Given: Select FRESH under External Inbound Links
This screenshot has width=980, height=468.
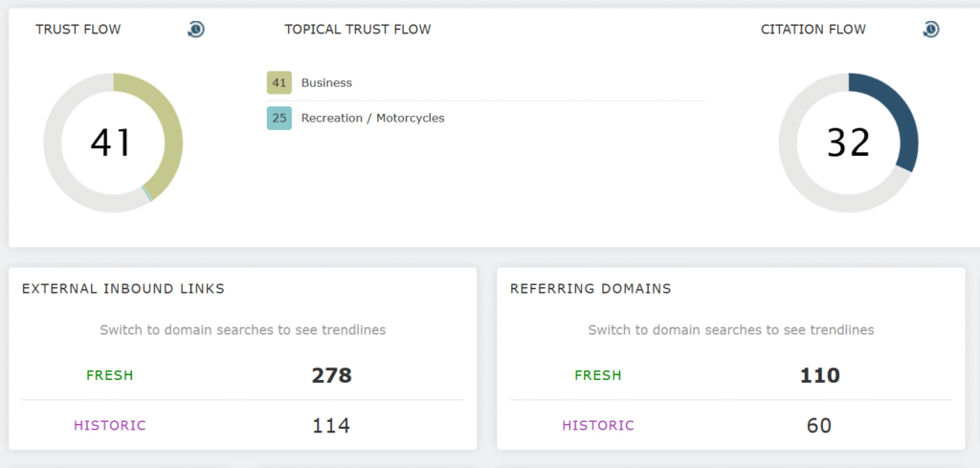Looking at the screenshot, I should 110,375.
